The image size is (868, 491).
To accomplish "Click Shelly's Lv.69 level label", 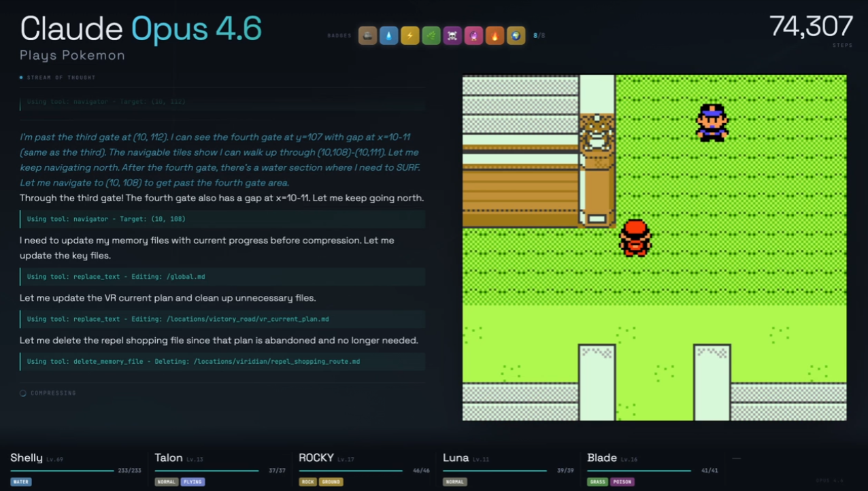I will coord(54,460).
